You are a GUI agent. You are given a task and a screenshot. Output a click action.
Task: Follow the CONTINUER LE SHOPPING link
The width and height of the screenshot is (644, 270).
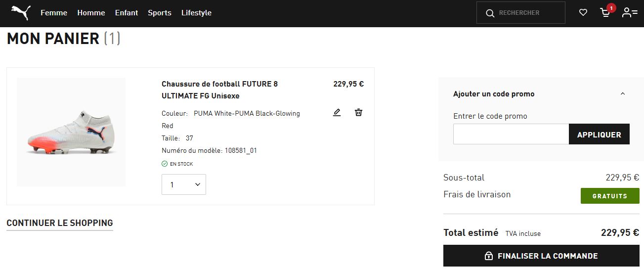[x=60, y=223]
